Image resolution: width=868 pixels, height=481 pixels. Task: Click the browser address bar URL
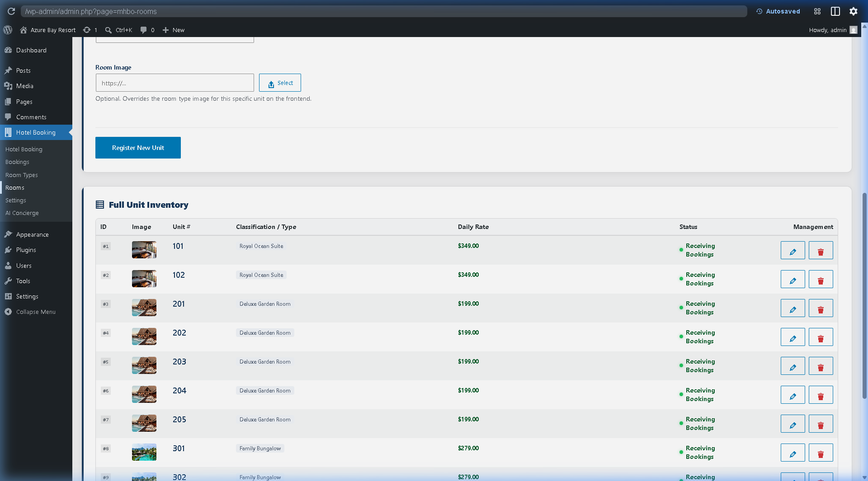click(384, 11)
